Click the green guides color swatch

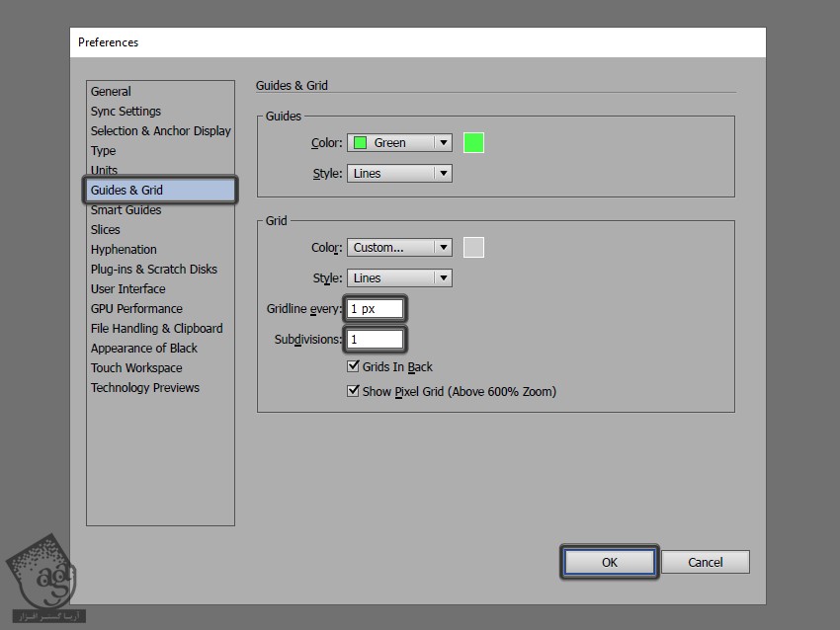tap(473, 142)
